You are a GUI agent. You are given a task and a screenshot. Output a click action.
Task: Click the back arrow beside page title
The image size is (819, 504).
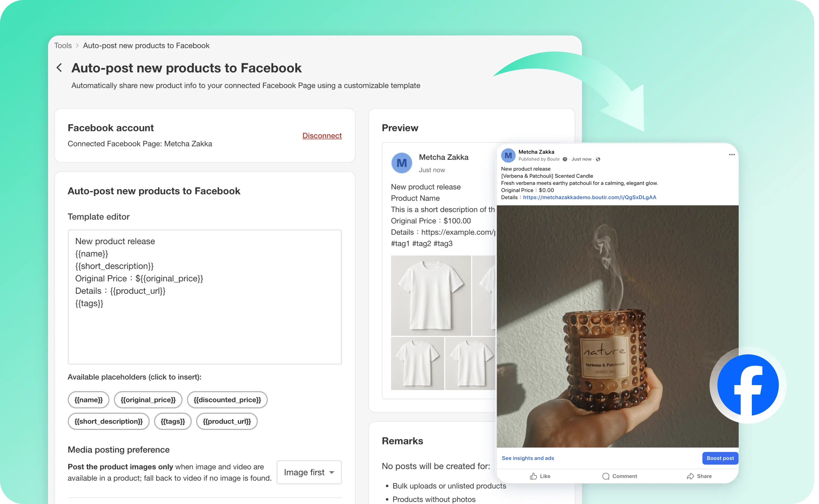click(x=59, y=68)
